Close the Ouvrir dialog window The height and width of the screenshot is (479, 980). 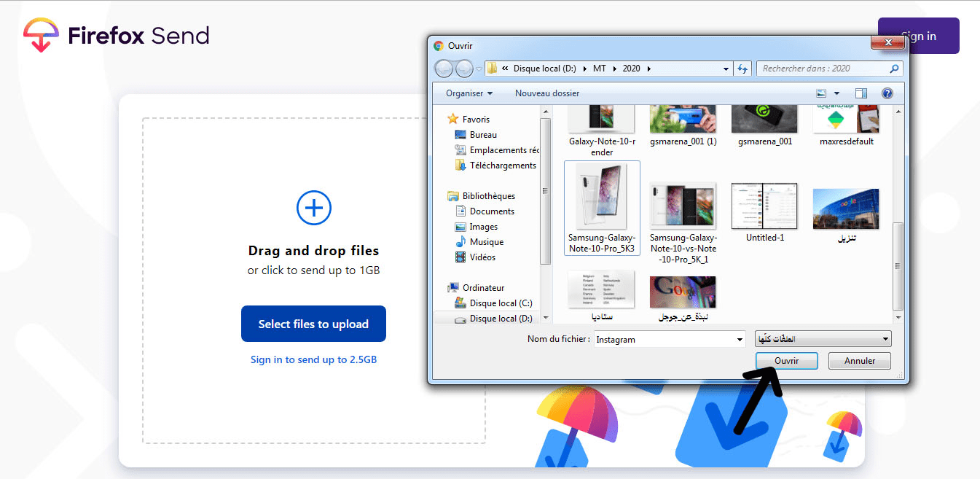[x=887, y=44]
